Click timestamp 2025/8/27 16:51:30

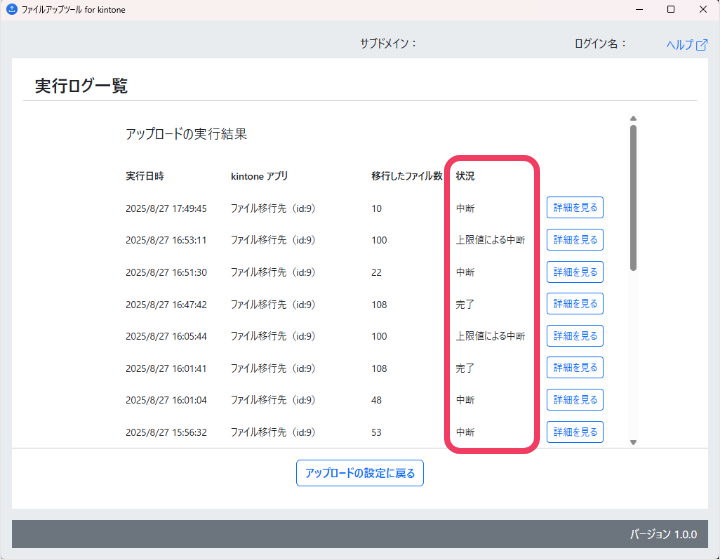pyautogui.click(x=166, y=272)
